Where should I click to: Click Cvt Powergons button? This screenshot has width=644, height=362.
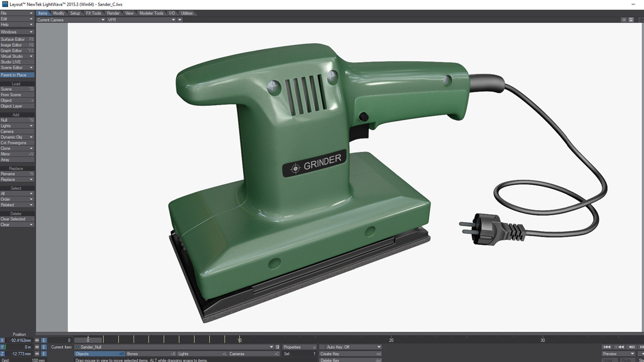point(17,143)
